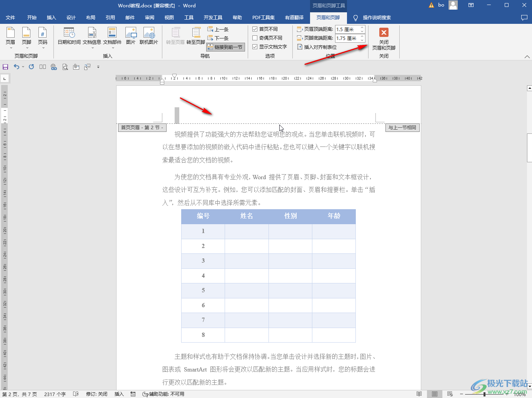Enable 奇偶页不同 checkbox
Image resolution: width=532 pixels, height=398 pixels.
pos(267,38)
